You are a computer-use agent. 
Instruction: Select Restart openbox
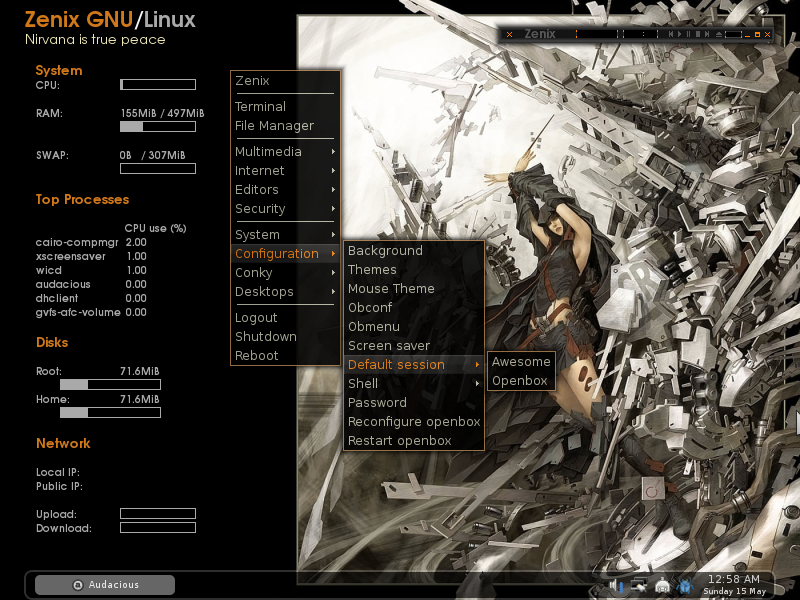414,440
